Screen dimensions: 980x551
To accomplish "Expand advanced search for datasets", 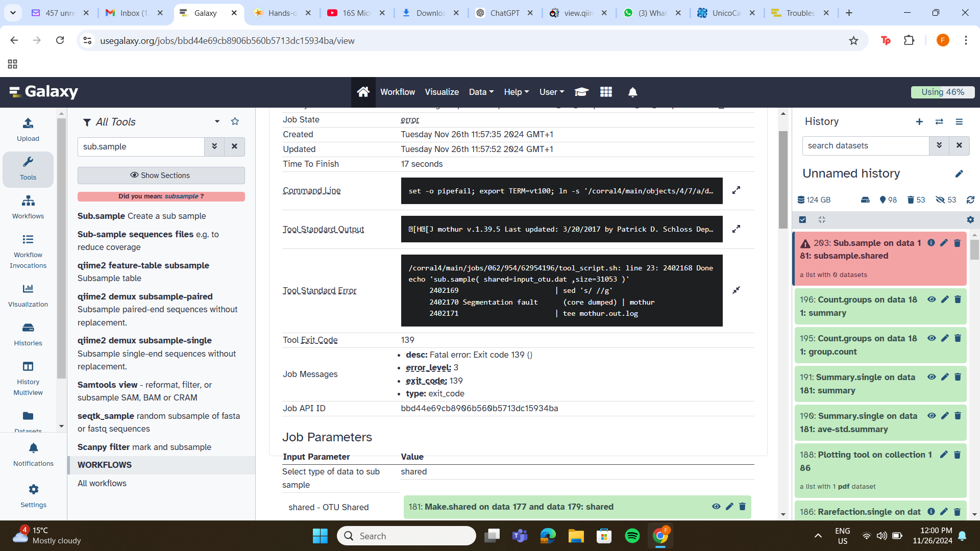I will coord(939,145).
